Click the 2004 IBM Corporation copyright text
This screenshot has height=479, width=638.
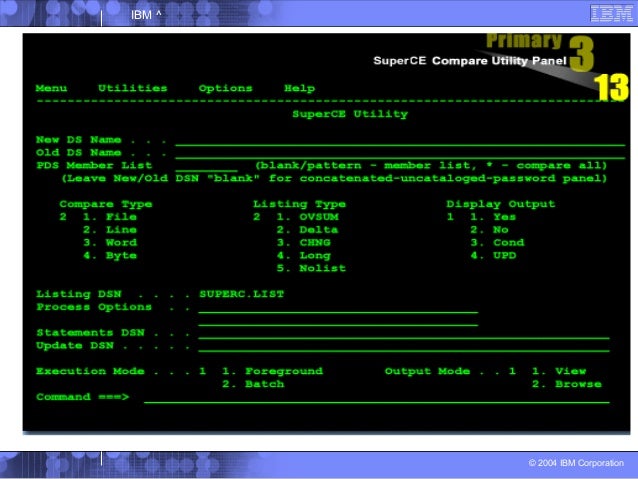(x=576, y=463)
